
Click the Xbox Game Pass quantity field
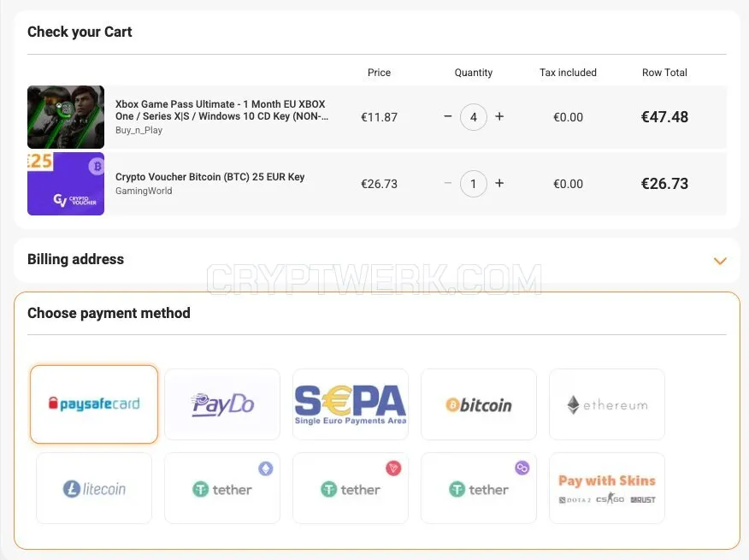pos(474,117)
